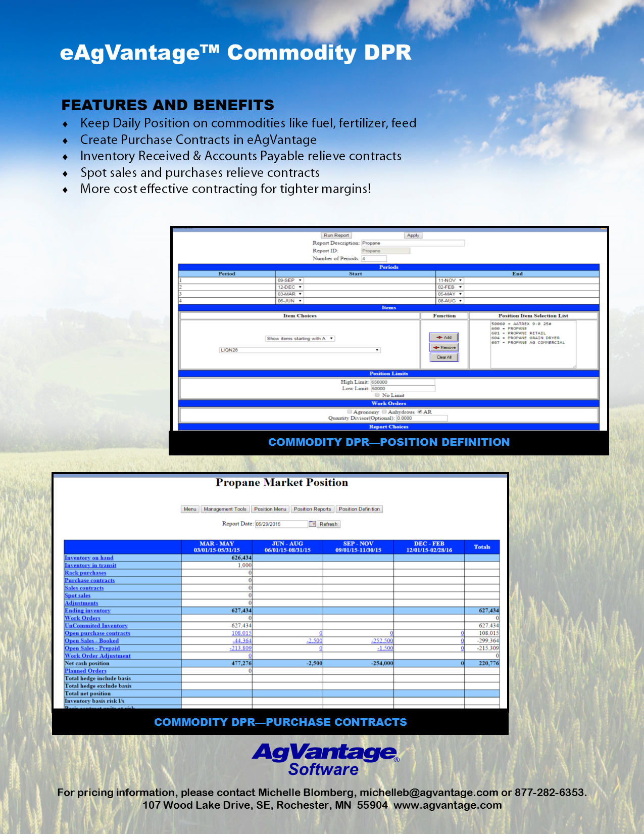
Task: Click the Low Limit input field
Action: [x=403, y=389]
